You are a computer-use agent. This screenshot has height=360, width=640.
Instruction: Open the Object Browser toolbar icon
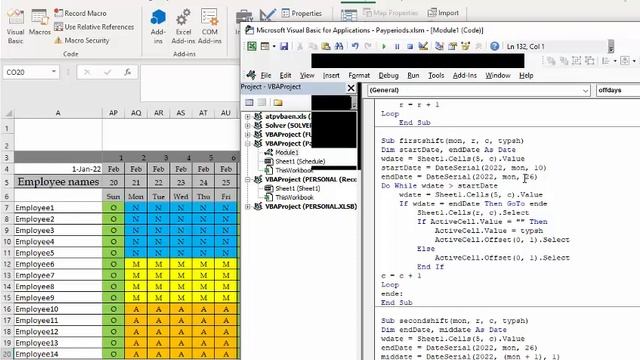[465, 46]
